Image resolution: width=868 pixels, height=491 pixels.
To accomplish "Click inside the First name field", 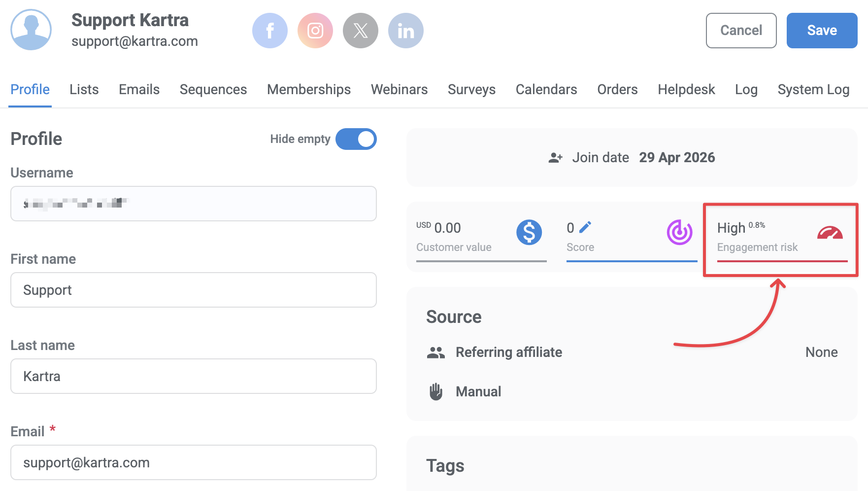I will tap(193, 290).
